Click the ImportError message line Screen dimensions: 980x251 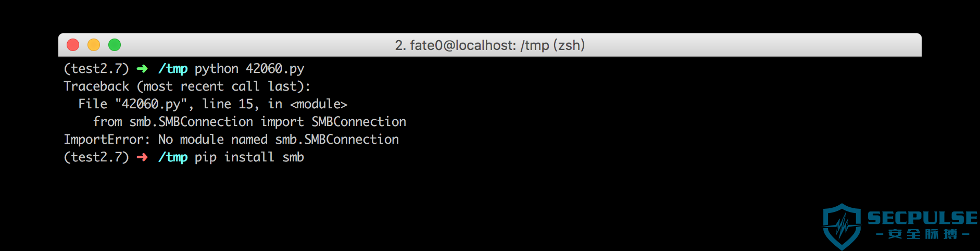[231, 140]
